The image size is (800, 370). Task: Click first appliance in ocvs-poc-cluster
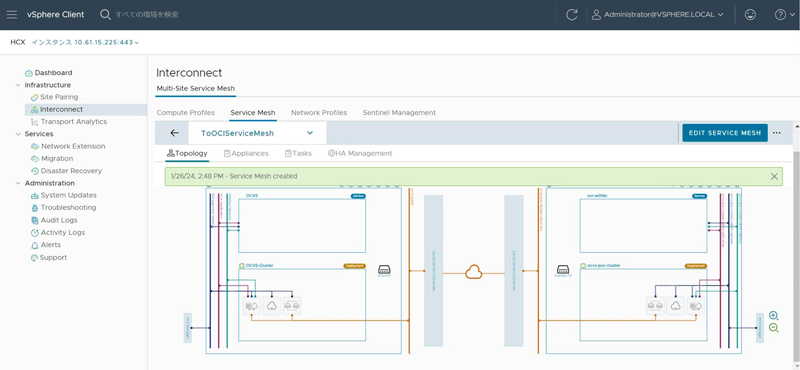pyautogui.click(x=656, y=305)
